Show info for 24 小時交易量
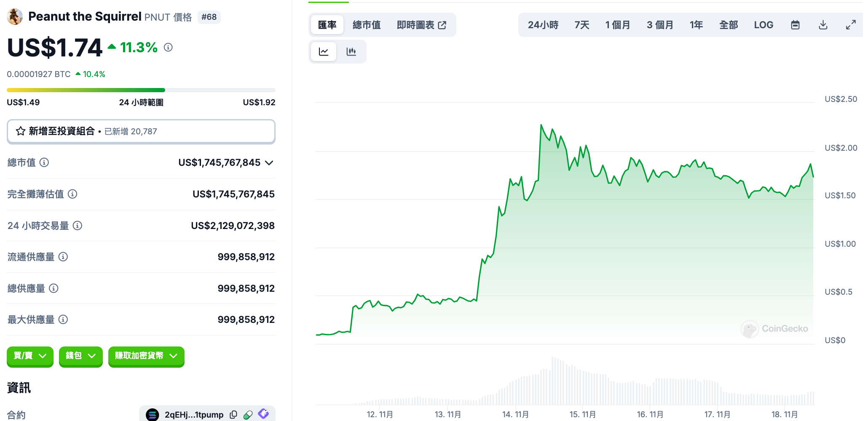 78,226
